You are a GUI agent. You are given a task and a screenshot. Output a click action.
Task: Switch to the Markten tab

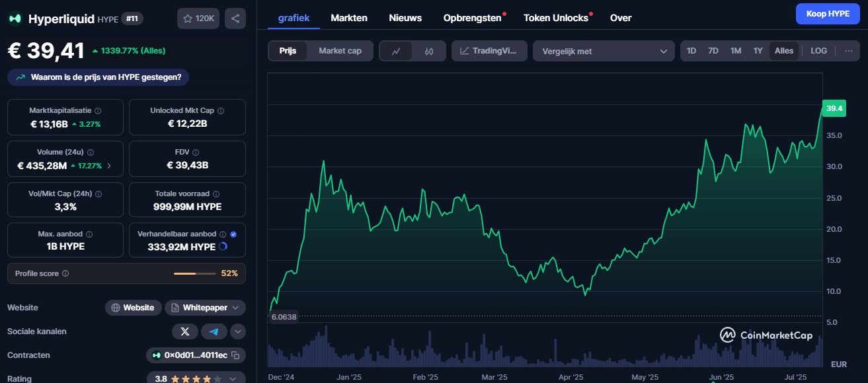(349, 18)
